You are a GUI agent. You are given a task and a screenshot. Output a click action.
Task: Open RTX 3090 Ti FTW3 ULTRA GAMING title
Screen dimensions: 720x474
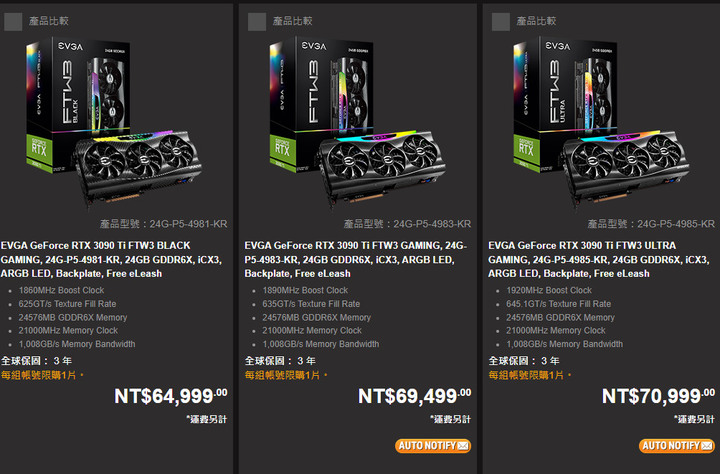click(599, 260)
